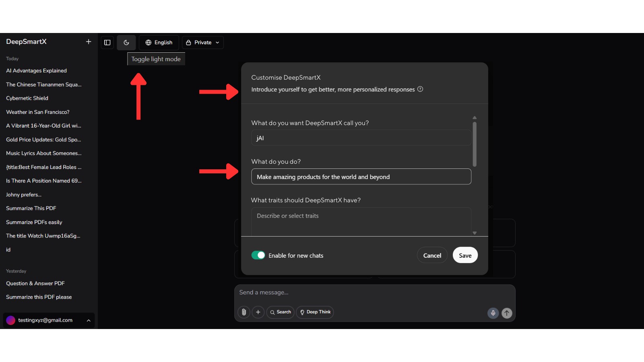Click the moon light mode icon
This screenshot has height=362, width=644.
[126, 43]
